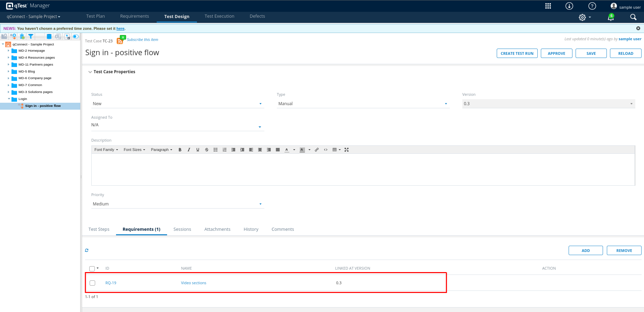Open the Priority dropdown showing Medium
644x312 pixels.
click(x=177, y=204)
